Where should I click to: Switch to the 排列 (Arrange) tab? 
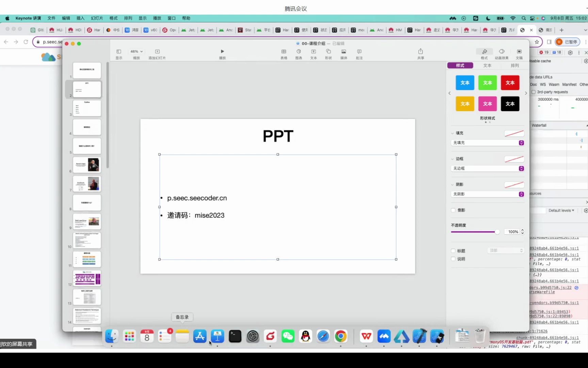coord(515,65)
